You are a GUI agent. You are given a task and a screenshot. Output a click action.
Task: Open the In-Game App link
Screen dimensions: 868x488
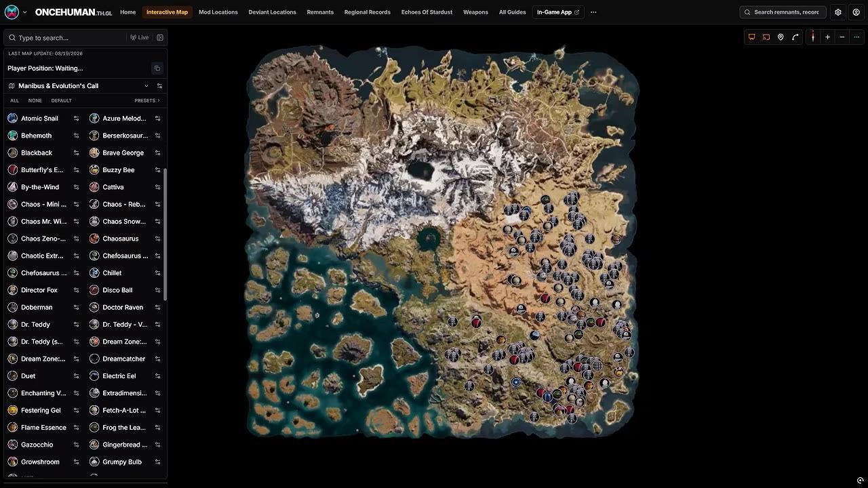[x=558, y=12]
